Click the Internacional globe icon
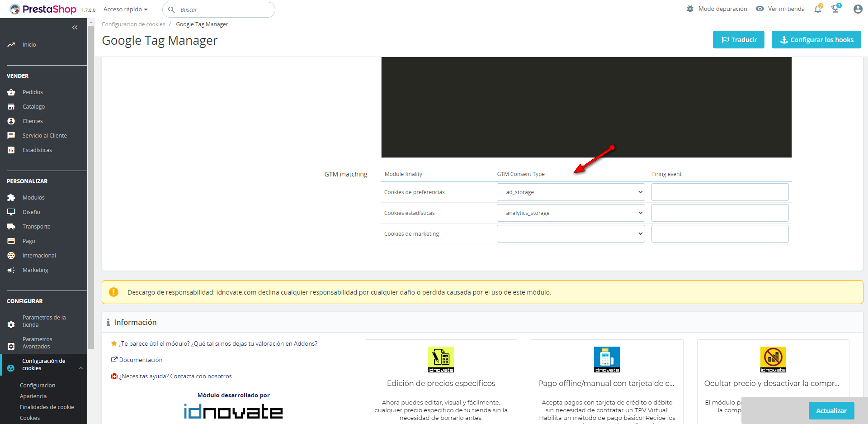This screenshot has height=424, width=868. point(11,256)
